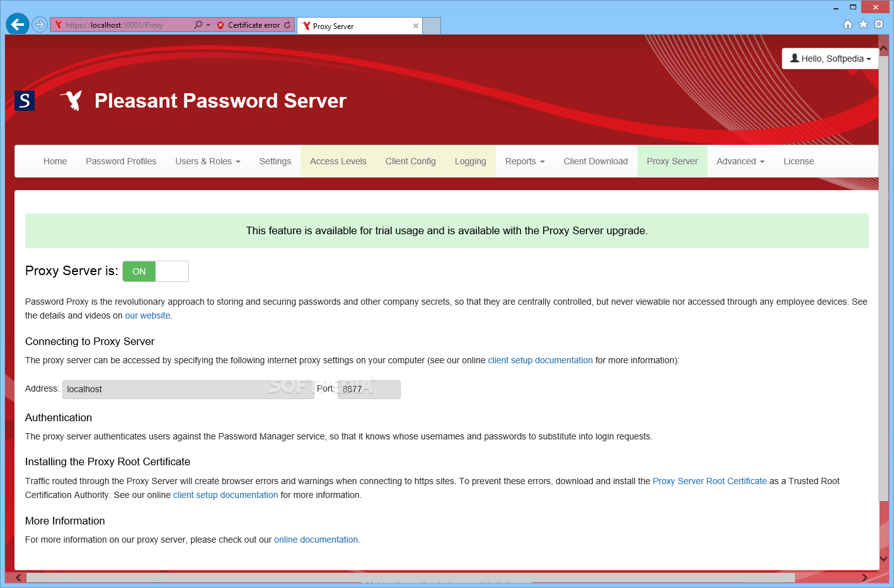Click the browser Forward arrow button

click(x=40, y=25)
